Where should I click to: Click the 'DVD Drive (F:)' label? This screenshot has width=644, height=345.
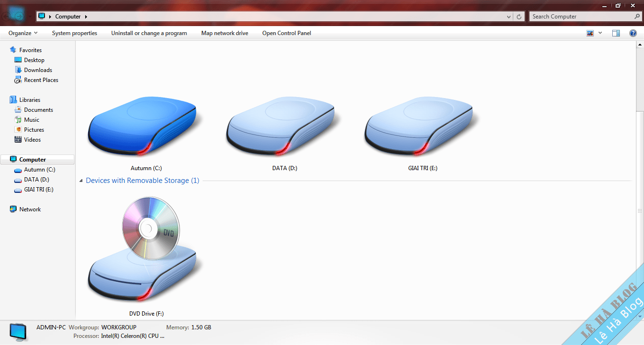146,314
